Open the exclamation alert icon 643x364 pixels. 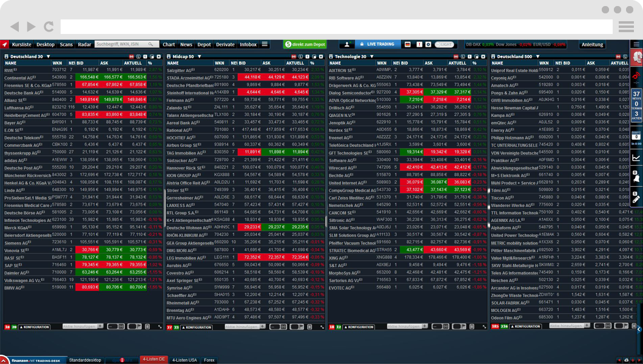click(x=419, y=44)
